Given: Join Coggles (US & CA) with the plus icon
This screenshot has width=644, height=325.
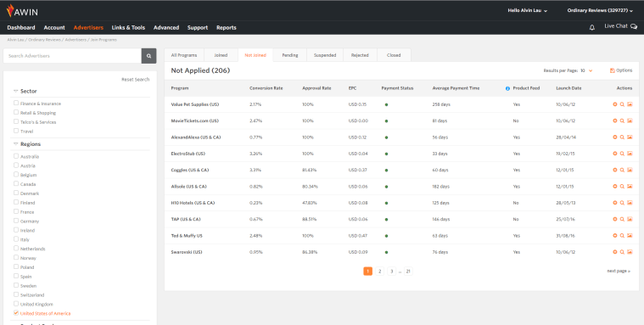Looking at the screenshot, I should click(615, 170).
